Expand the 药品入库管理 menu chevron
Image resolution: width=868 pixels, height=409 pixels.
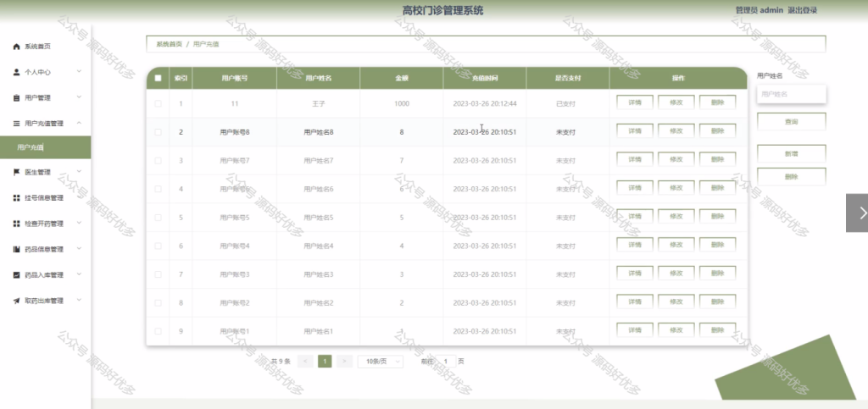79,274
